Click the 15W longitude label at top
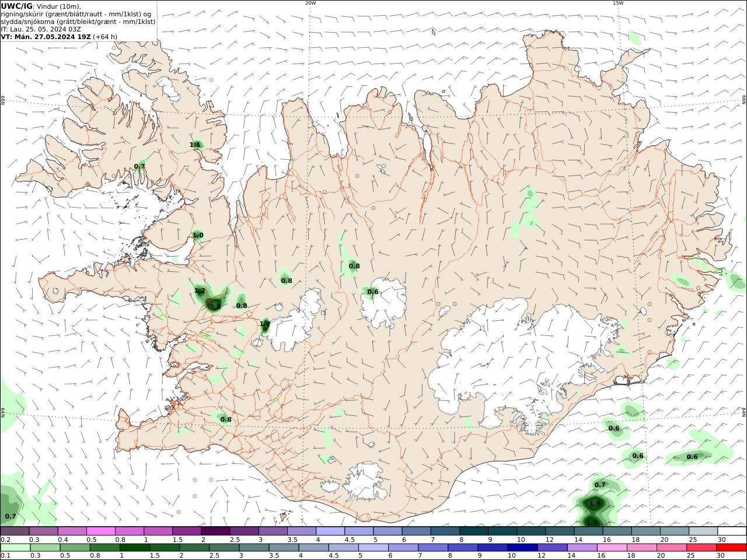Image resolution: width=747 pixels, height=560 pixels. coord(618,3)
